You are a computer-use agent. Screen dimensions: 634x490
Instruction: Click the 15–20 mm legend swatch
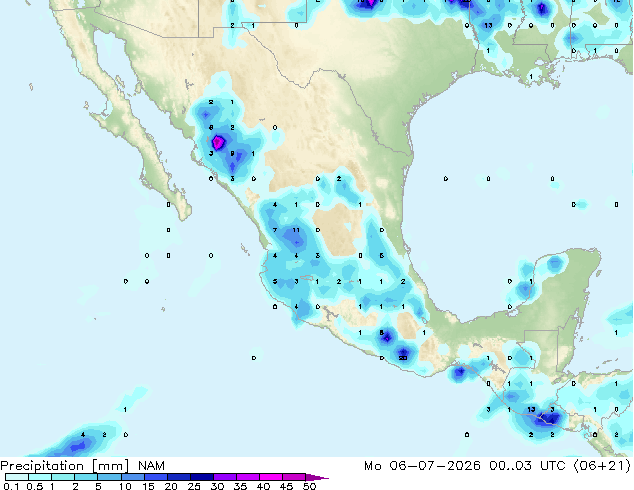pos(155,477)
